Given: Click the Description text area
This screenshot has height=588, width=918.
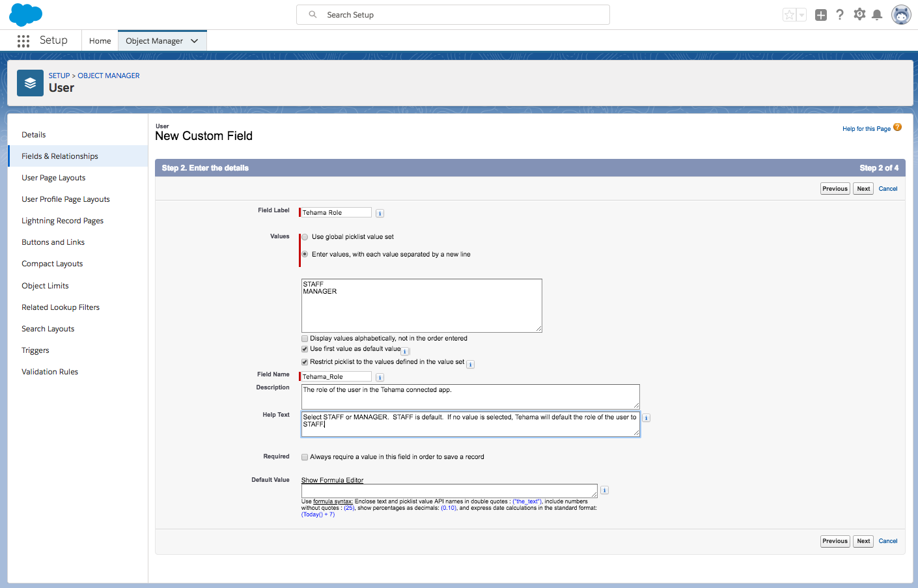Looking at the screenshot, I should 471,397.
